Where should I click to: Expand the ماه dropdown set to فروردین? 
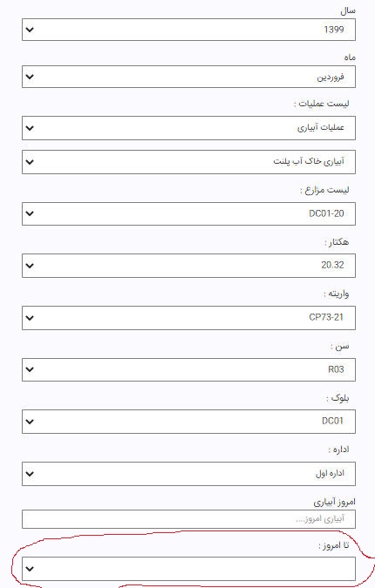[188, 77]
